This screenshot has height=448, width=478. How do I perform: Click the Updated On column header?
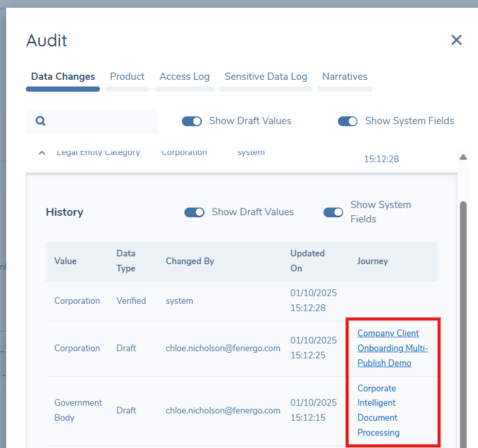tap(308, 261)
